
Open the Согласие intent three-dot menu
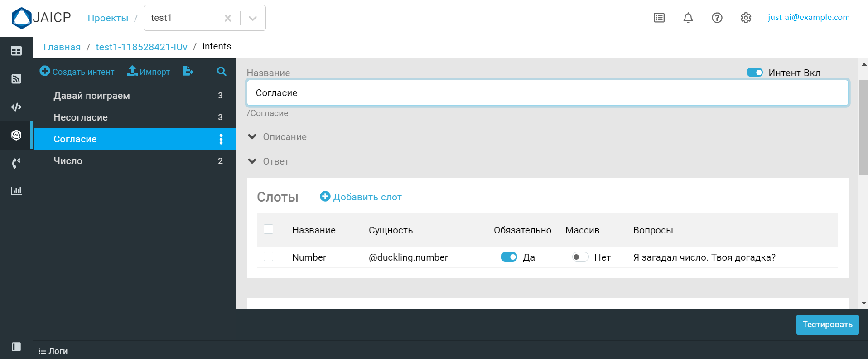click(221, 139)
